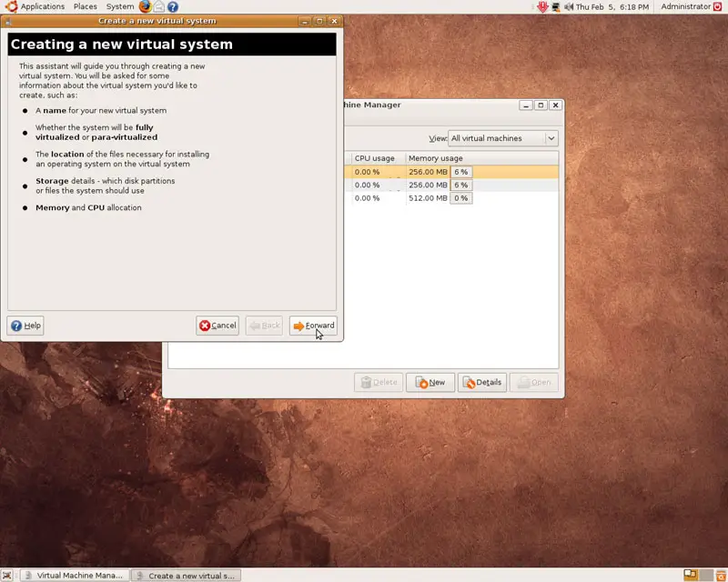Open the View dropdown showing All virtual machines

click(x=503, y=138)
